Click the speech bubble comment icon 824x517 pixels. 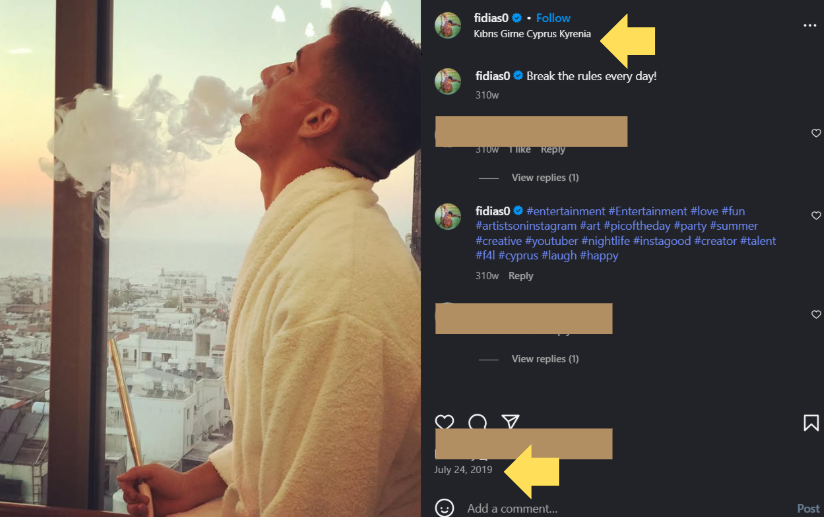pyautogui.click(x=478, y=423)
